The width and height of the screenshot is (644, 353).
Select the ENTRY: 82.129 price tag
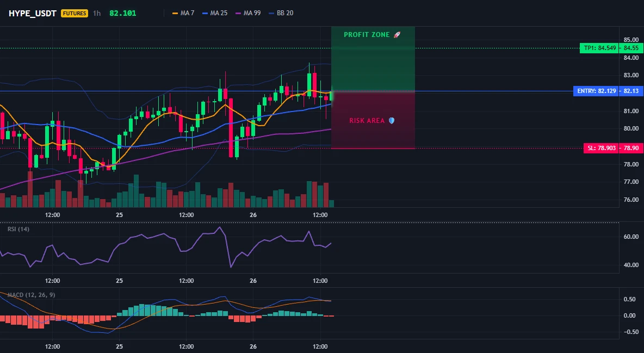tap(596, 91)
